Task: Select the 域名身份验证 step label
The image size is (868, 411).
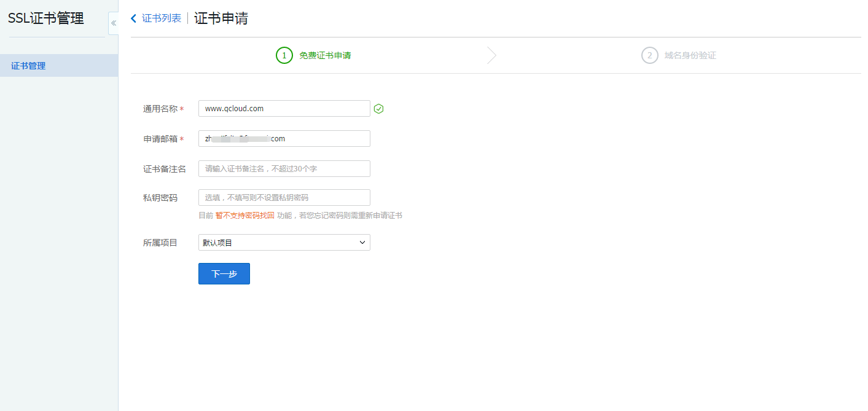Action: pyautogui.click(x=690, y=55)
